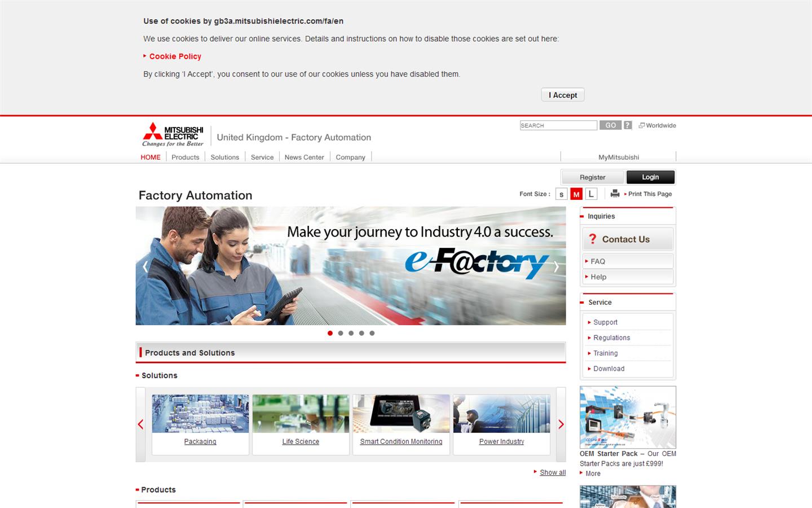Click the Mitsubishi Electric logo

point(173,134)
